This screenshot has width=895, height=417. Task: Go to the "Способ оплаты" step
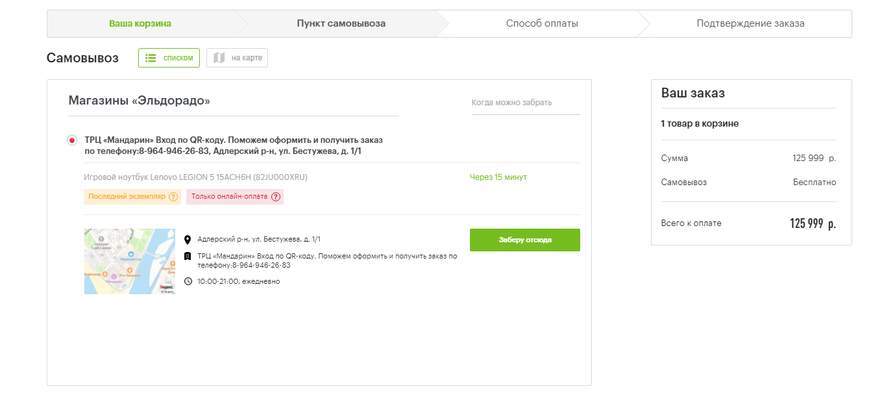[542, 24]
